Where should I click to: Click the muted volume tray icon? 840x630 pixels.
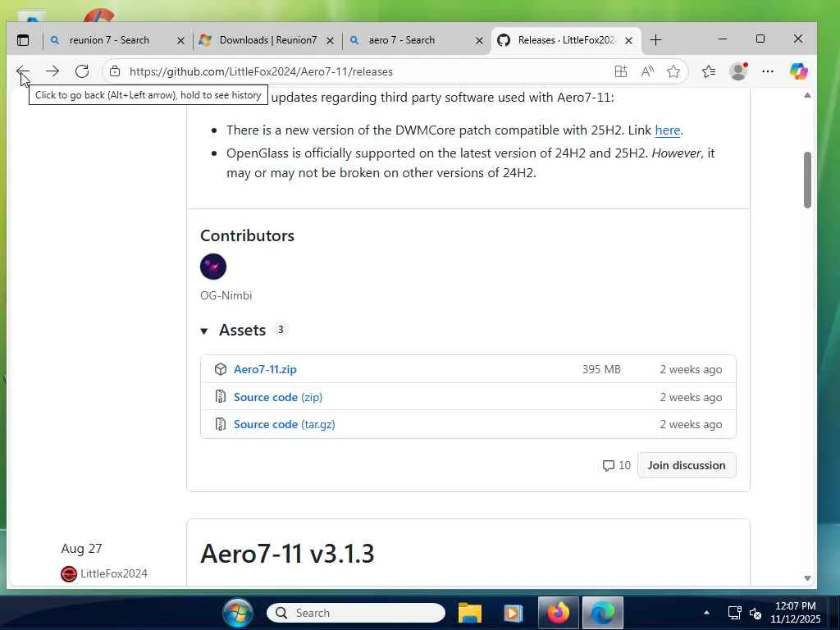click(x=756, y=613)
